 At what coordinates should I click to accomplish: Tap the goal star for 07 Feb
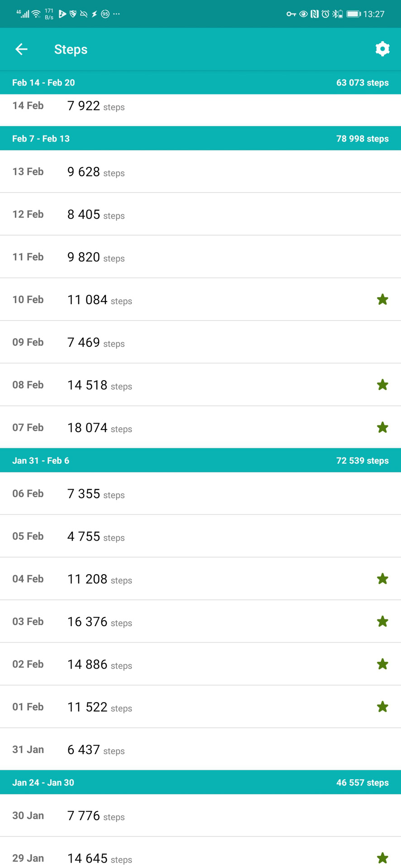click(x=382, y=427)
